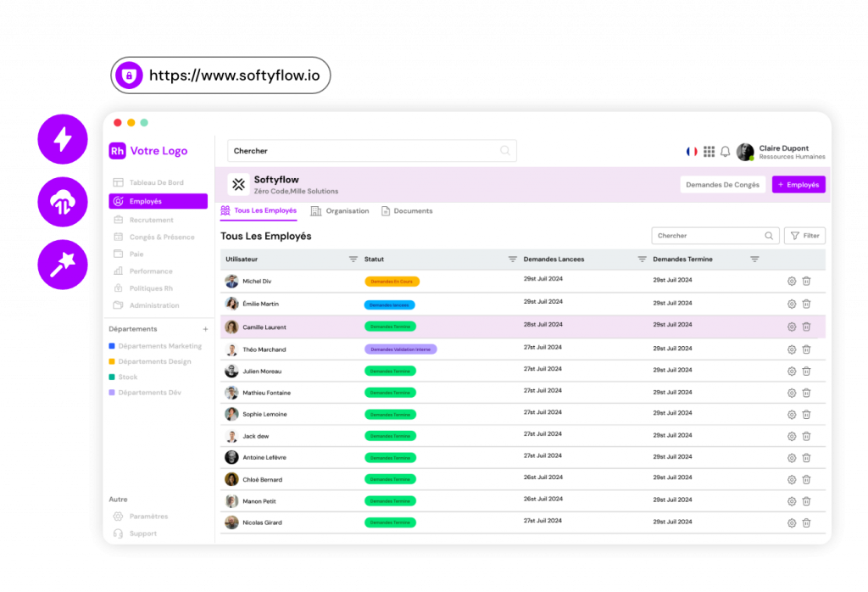868x592 pixels.
Task: Open Statut column filter menu
Action: [512, 259]
